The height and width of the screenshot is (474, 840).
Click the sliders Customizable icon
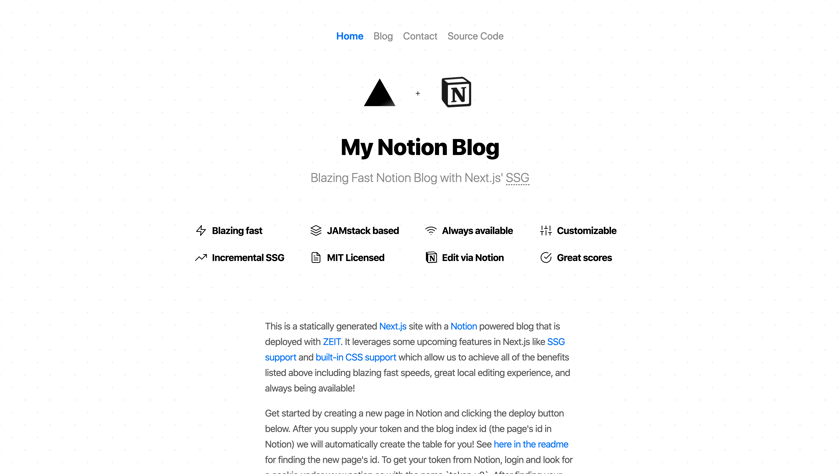546,231
